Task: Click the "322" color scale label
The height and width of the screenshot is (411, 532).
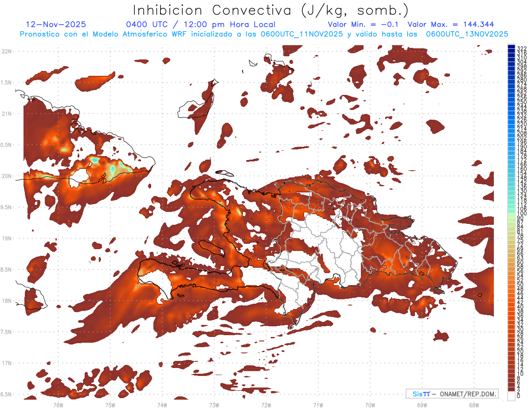Action: pyautogui.click(x=521, y=48)
